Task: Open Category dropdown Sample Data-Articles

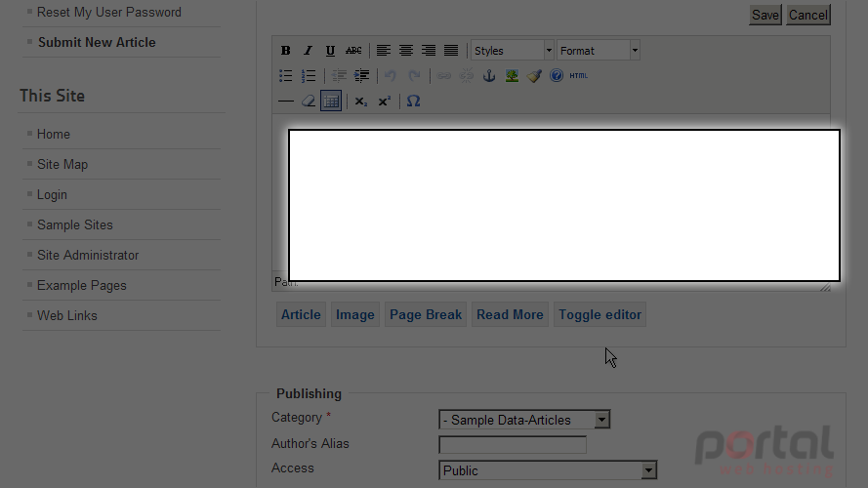Action: pyautogui.click(x=524, y=420)
